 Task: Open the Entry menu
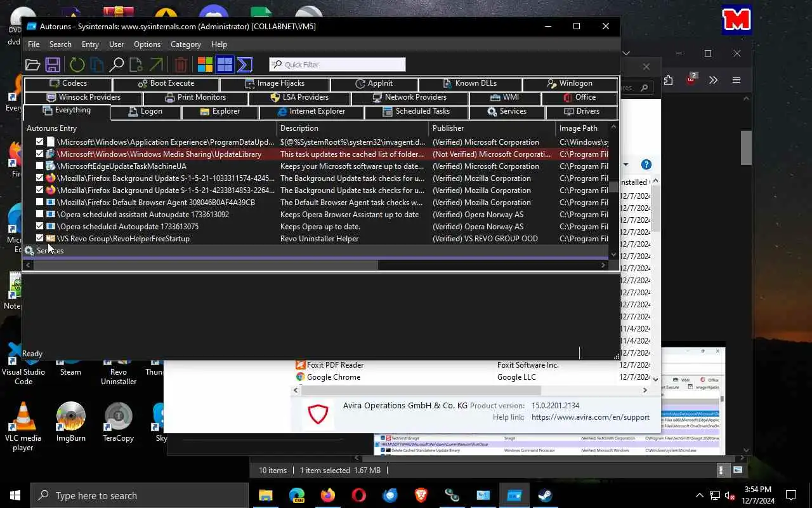point(90,44)
